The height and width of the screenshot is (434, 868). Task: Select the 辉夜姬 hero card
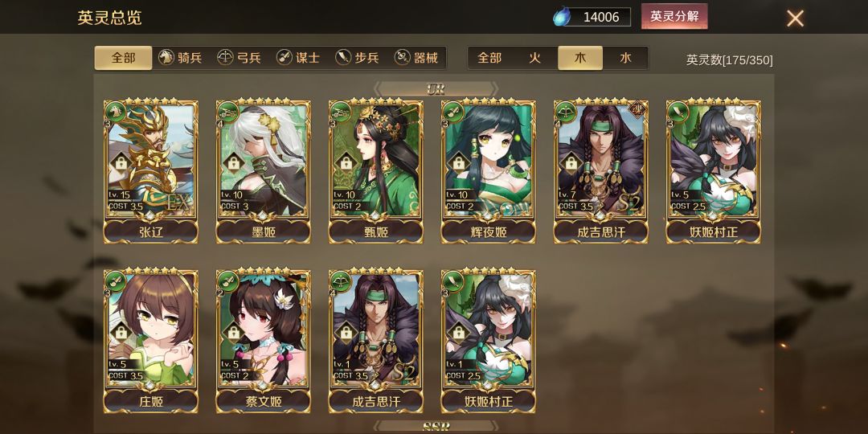pyautogui.click(x=489, y=170)
